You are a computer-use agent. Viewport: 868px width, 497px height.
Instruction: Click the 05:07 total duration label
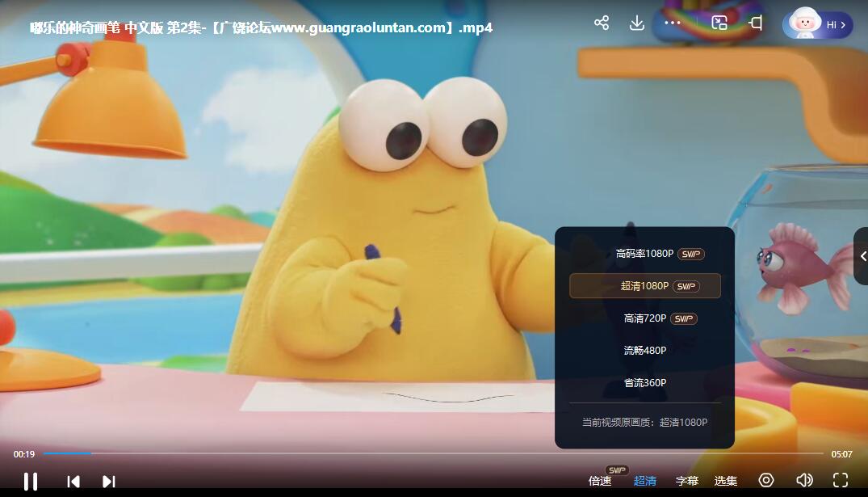pos(841,454)
